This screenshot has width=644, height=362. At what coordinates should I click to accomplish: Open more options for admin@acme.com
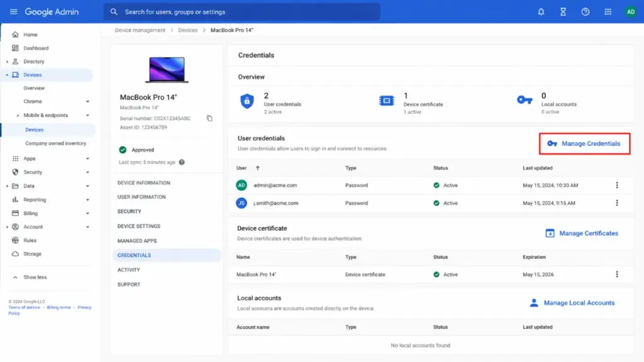click(x=616, y=185)
